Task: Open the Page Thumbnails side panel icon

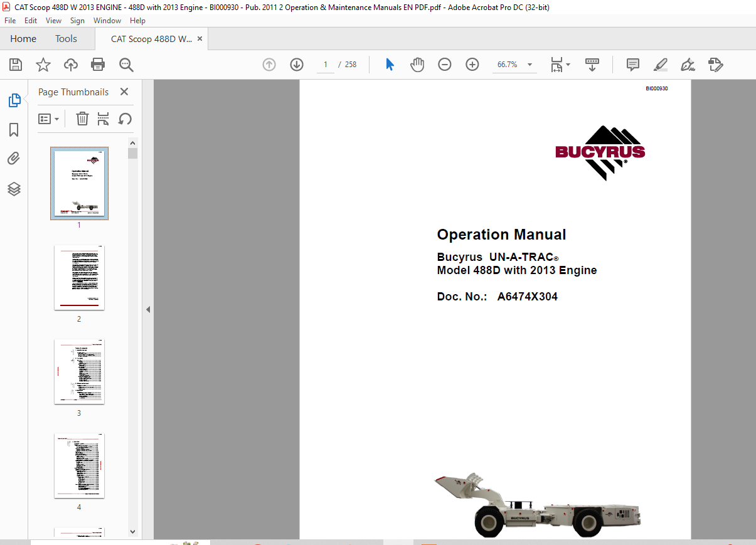Action: coord(14,100)
